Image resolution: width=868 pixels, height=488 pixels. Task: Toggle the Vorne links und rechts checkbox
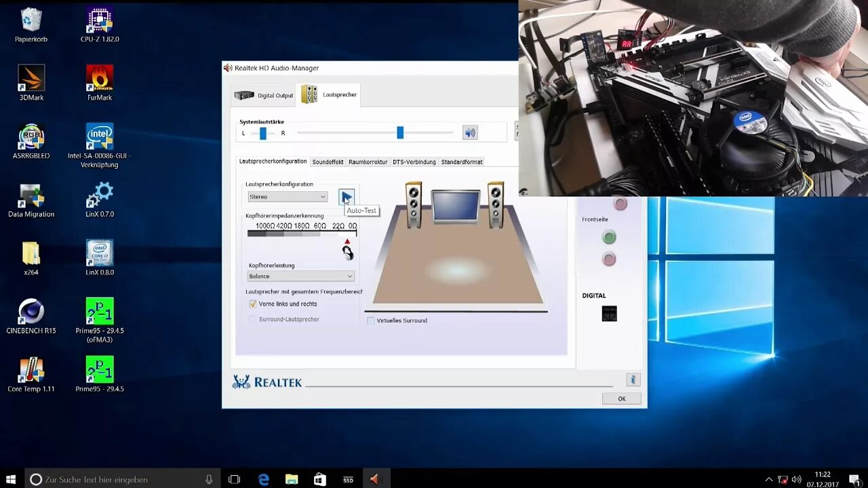[253, 304]
